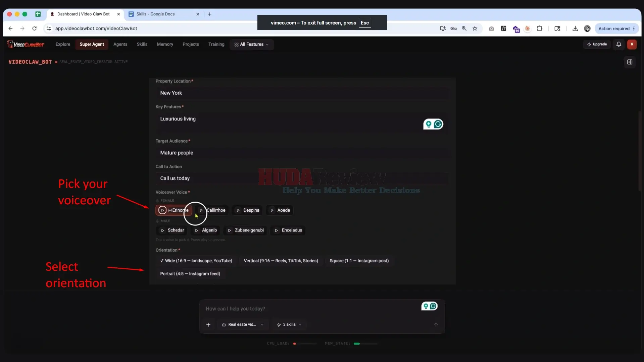
Task: Click the Upgrade button
Action: 597,44
